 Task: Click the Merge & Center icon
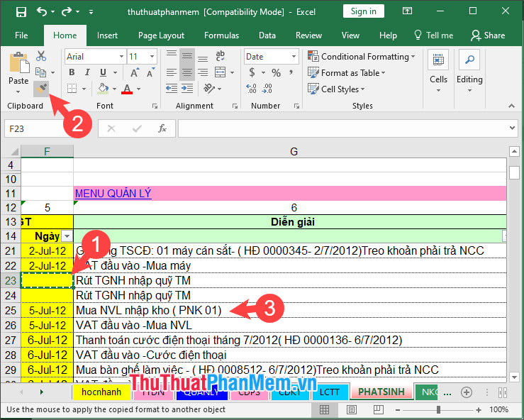pyautogui.click(x=221, y=72)
